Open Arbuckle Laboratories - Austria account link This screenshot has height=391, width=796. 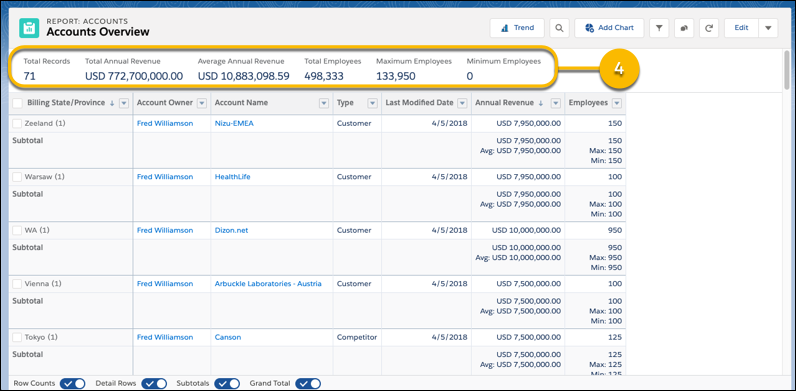point(268,284)
